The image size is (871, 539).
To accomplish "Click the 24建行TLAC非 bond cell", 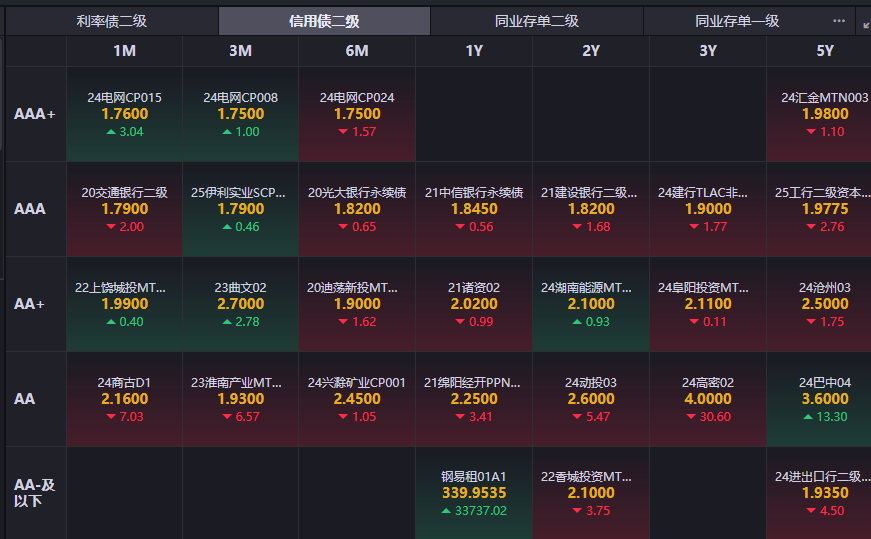I will click(708, 209).
